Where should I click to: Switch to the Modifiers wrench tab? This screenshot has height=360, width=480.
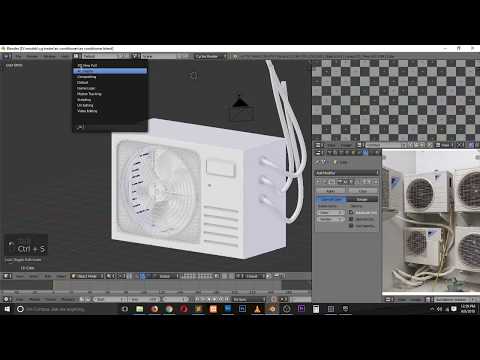pos(366,153)
